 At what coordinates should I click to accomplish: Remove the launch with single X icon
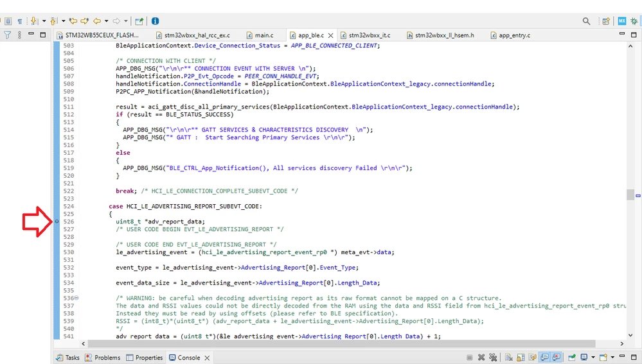[x=481, y=358]
